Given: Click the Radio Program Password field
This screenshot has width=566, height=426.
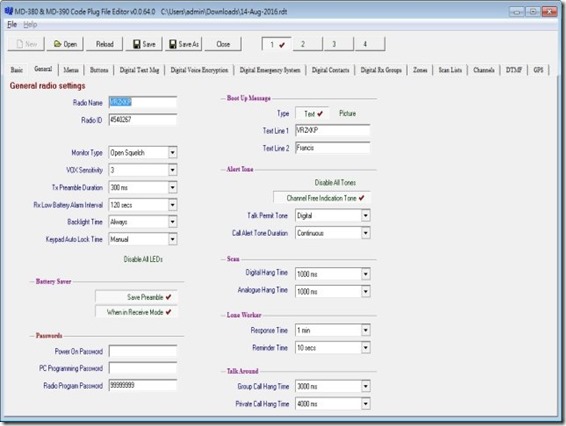Looking at the screenshot, I should click(143, 385).
